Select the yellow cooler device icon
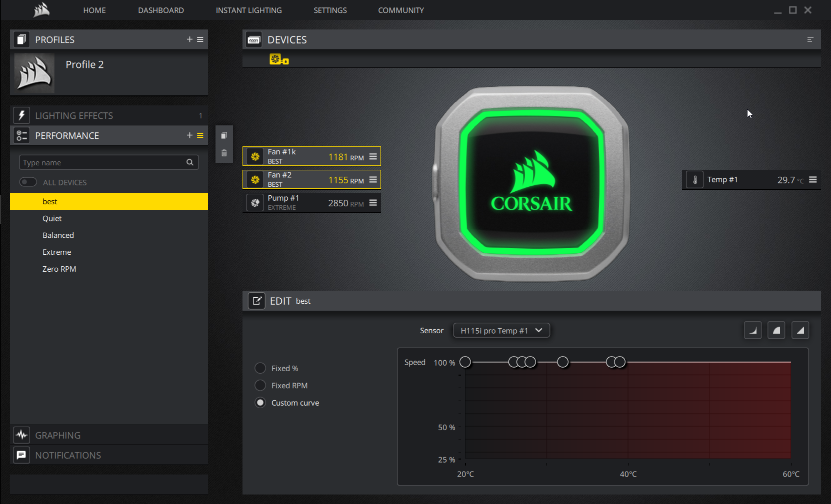 [279, 59]
